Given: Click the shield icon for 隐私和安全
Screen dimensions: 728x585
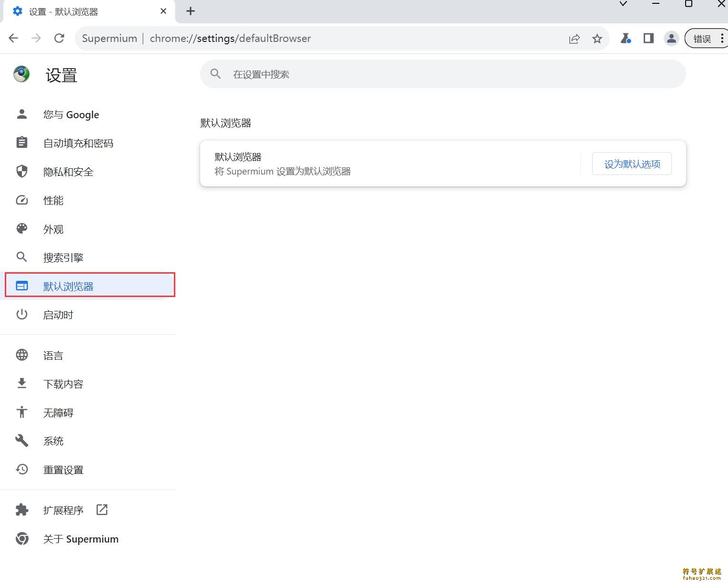Looking at the screenshot, I should pos(22,171).
